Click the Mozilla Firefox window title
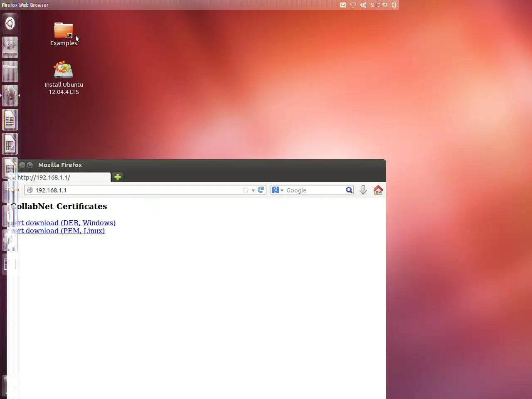Image resolution: width=532 pixels, height=399 pixels. coord(60,165)
